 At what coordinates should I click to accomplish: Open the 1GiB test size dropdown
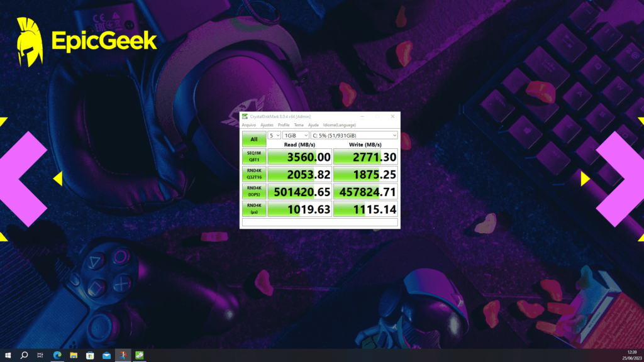click(295, 135)
